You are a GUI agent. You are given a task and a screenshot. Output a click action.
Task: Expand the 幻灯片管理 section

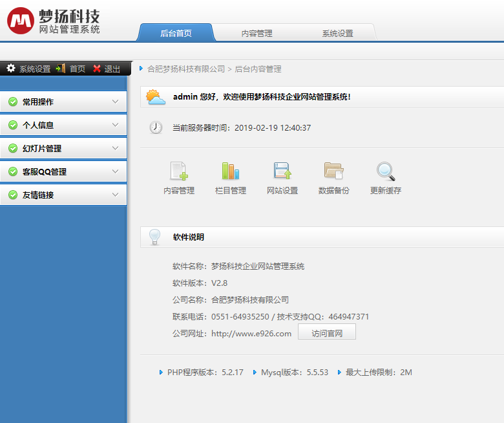63,148
